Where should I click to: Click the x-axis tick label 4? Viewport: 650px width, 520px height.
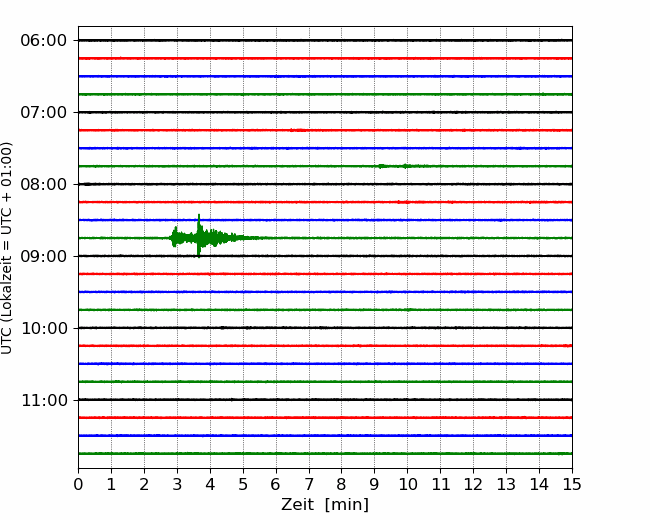coord(210,484)
